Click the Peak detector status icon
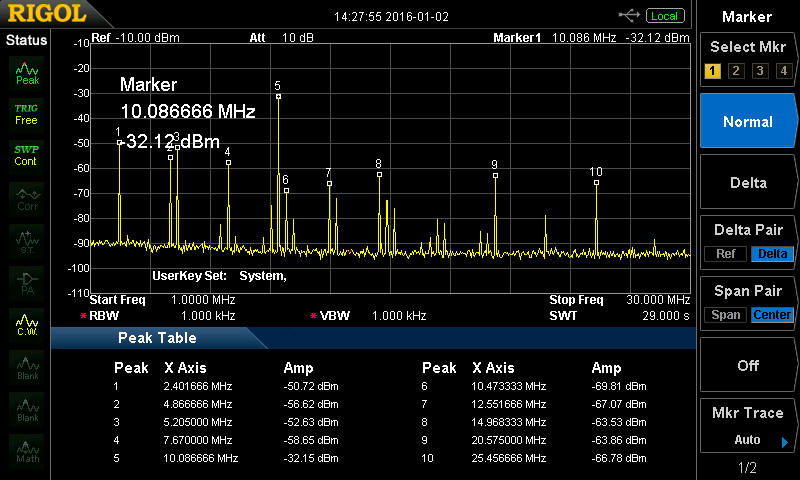800x480 pixels. [x=27, y=72]
